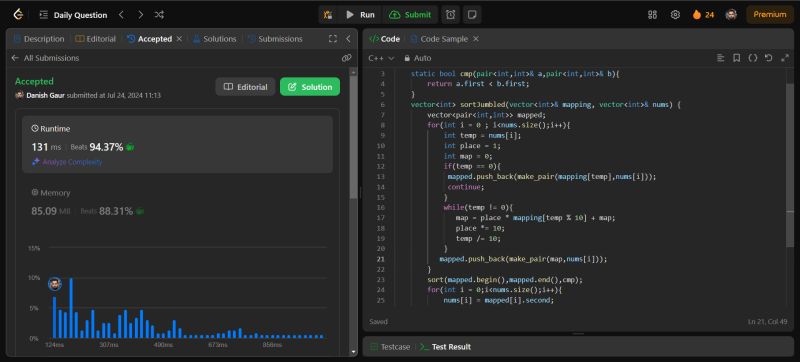Submit the solution
The height and width of the screenshot is (362, 800).
pos(410,15)
